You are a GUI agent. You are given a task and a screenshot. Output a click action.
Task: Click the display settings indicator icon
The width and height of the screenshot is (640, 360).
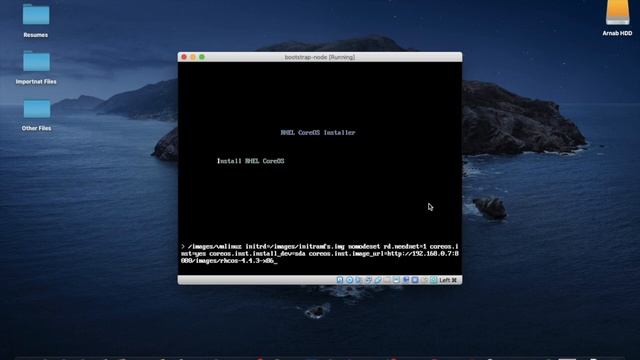(x=396, y=280)
